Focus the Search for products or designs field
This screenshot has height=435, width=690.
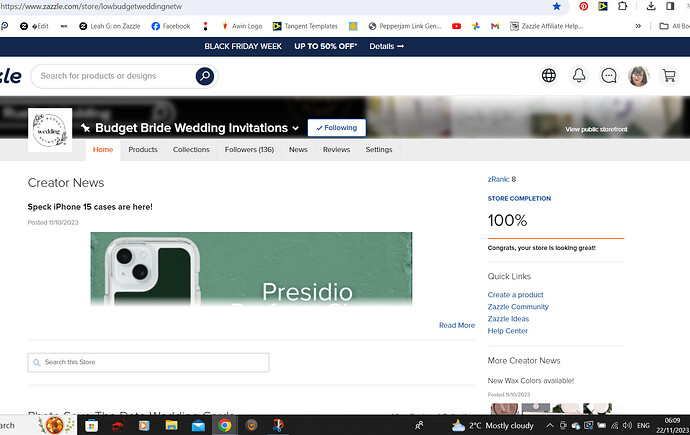click(x=112, y=76)
